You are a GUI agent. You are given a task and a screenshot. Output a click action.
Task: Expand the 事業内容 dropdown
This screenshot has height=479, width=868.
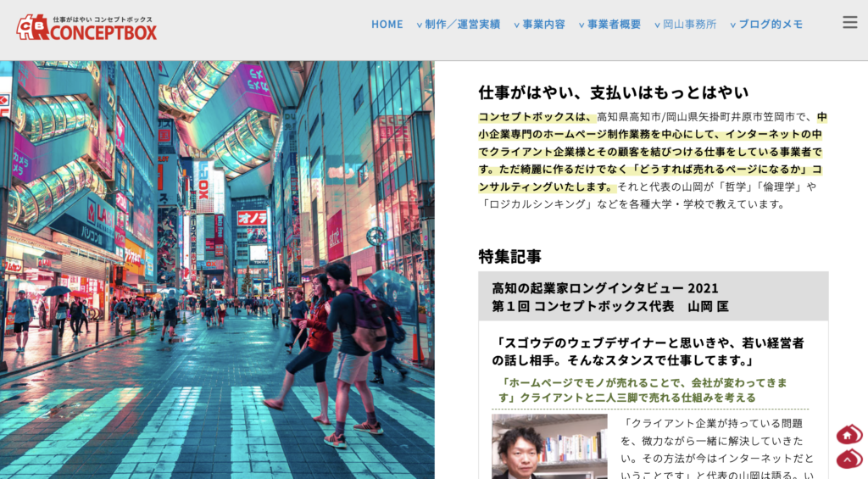(x=539, y=24)
